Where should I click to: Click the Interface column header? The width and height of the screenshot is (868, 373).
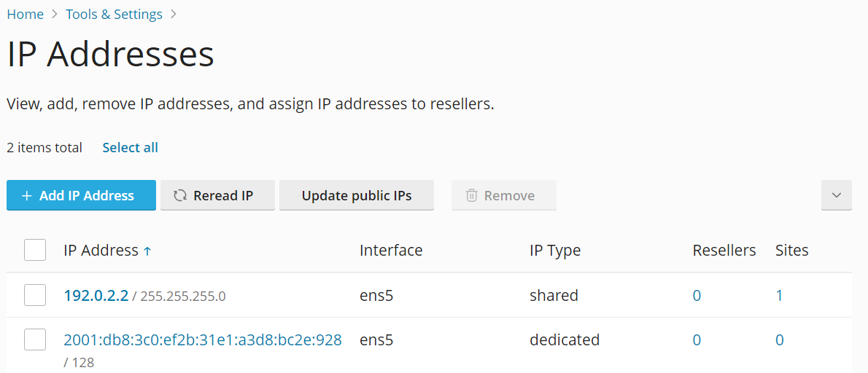click(x=391, y=251)
